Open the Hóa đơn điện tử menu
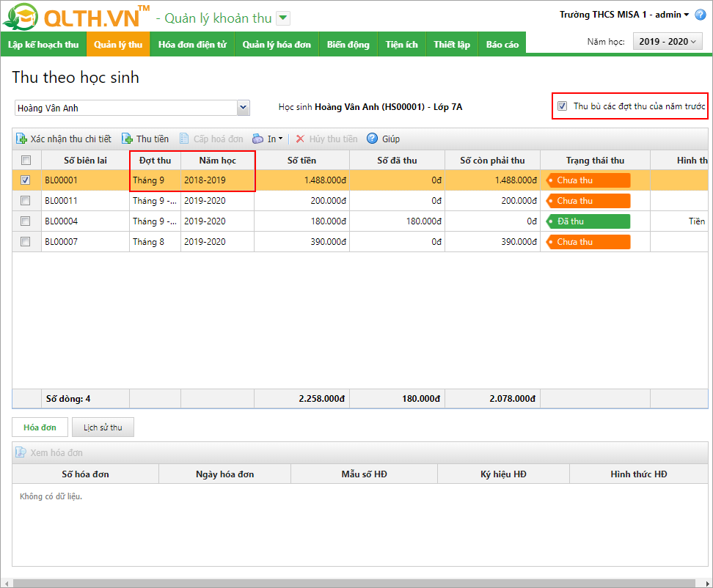713x588 pixels. tap(192, 45)
